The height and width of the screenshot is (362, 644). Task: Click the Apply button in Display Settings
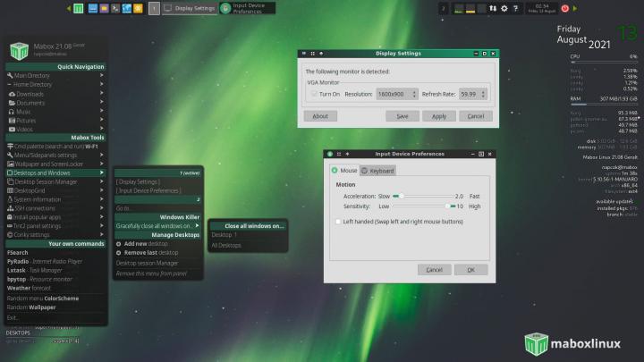click(x=439, y=116)
